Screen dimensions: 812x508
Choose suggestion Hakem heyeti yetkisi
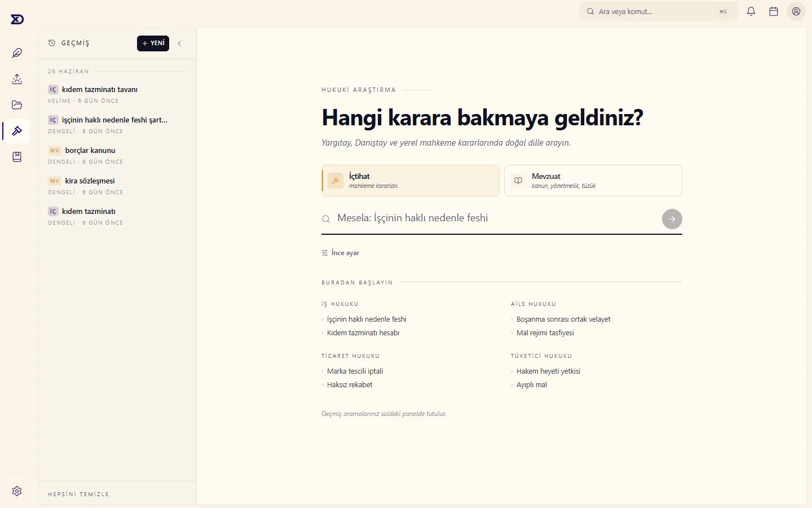(x=548, y=371)
